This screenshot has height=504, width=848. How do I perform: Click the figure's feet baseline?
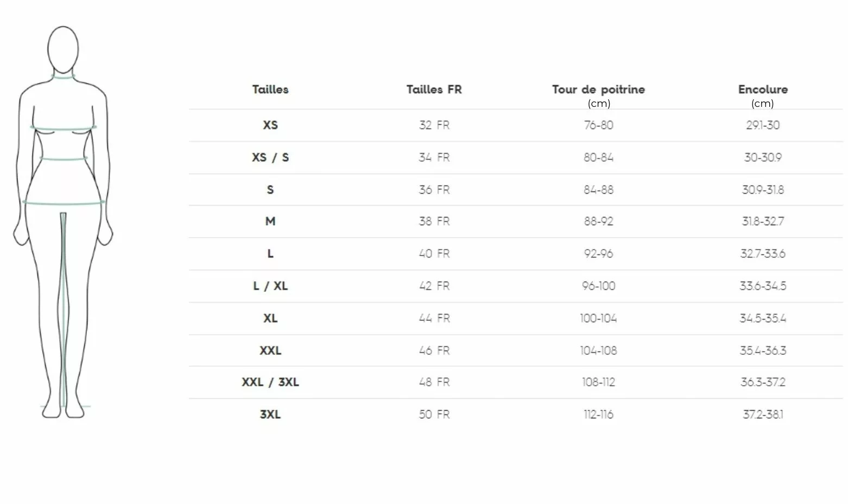[x=65, y=406]
